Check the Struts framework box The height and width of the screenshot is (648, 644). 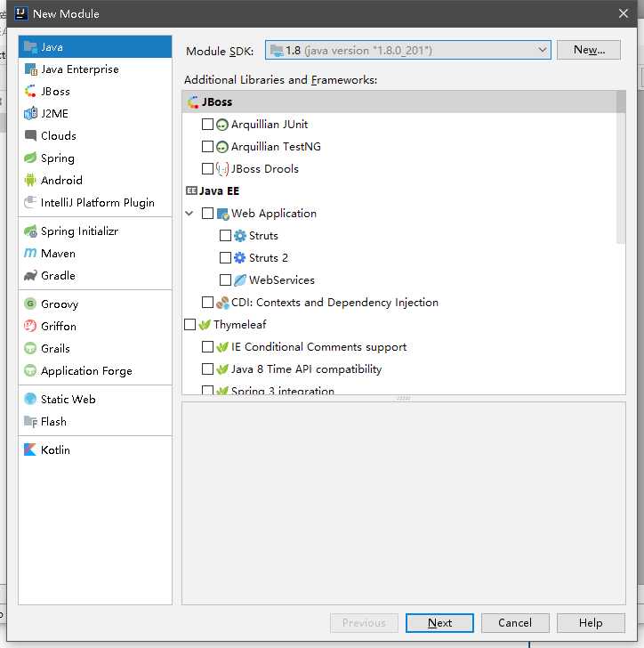(225, 236)
